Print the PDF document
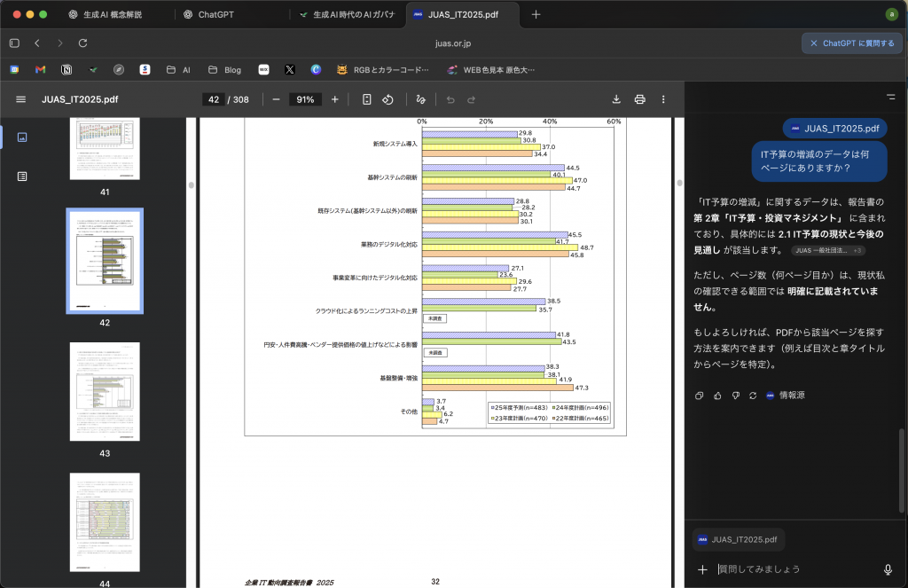The image size is (908, 588). pyautogui.click(x=639, y=99)
